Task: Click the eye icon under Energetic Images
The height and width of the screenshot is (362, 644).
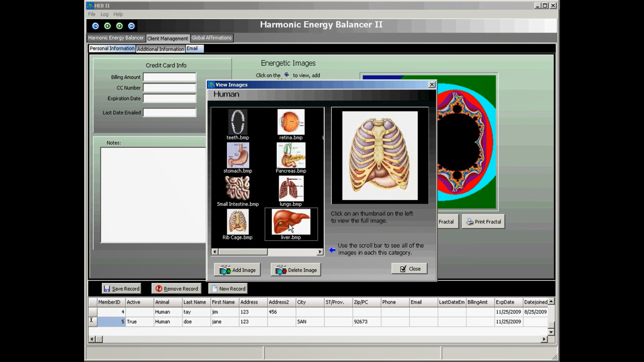Action: [x=287, y=75]
